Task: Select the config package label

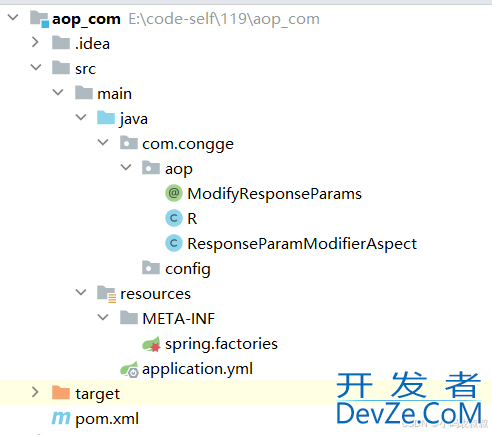Action: point(188,269)
